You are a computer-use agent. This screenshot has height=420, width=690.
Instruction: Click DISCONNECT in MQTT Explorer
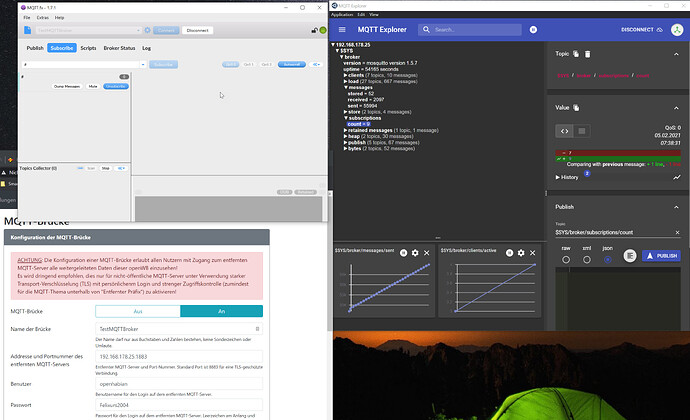pyautogui.click(x=641, y=29)
